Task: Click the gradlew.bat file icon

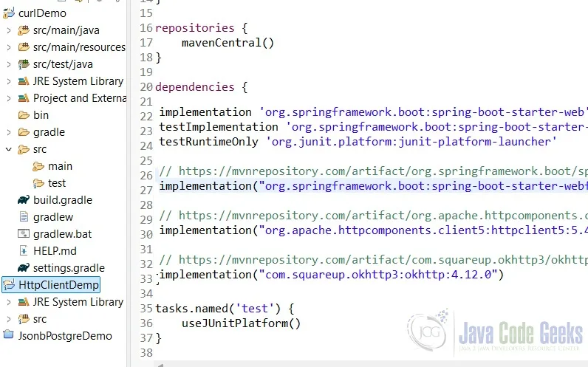Action: pos(24,234)
